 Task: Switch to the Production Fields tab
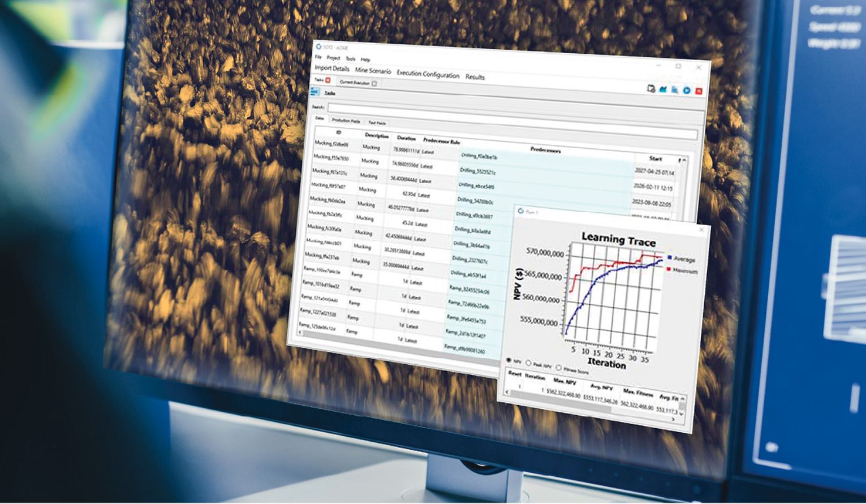pos(346,121)
